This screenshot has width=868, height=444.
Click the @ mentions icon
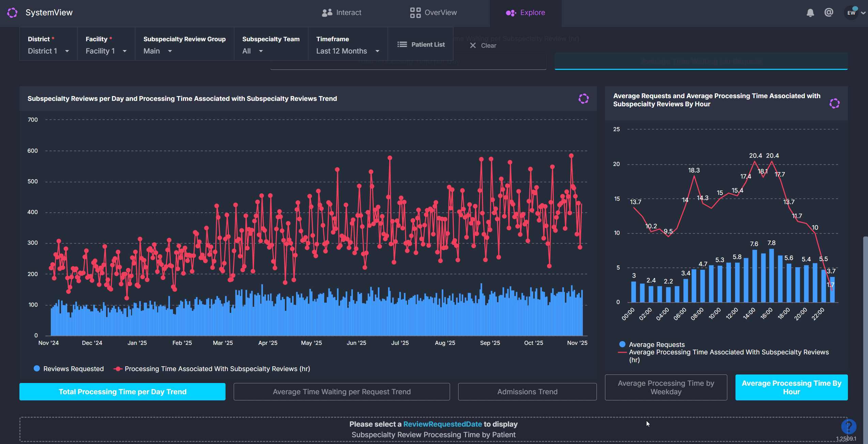click(x=828, y=13)
